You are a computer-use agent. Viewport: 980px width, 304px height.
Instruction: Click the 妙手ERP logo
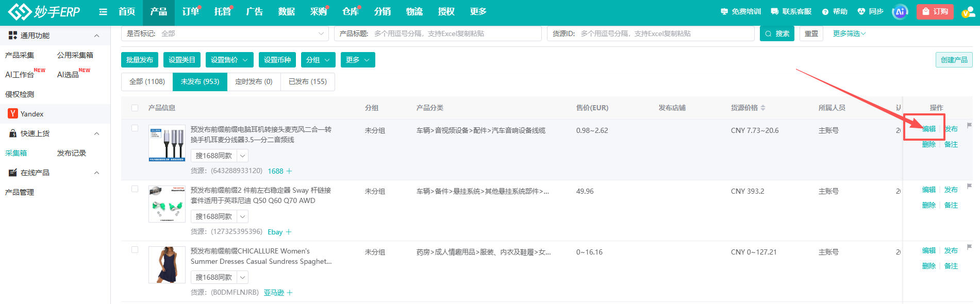coord(44,11)
